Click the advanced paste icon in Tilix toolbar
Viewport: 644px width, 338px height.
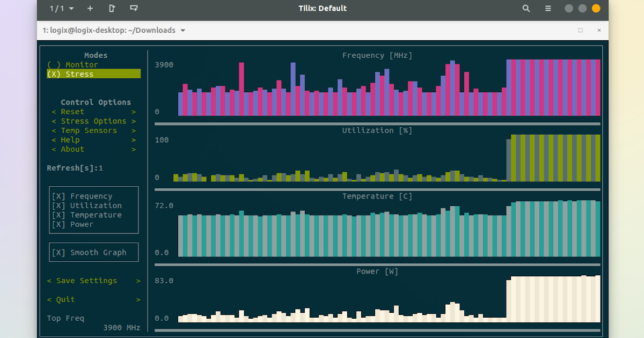(x=134, y=8)
